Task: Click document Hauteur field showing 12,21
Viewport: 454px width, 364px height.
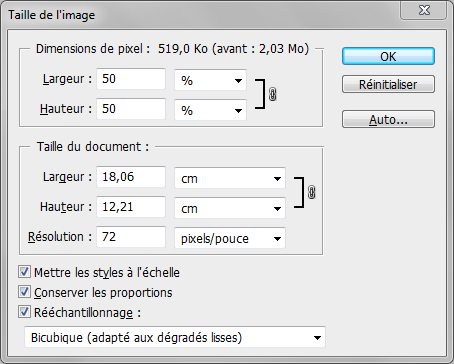Action: [x=131, y=207]
